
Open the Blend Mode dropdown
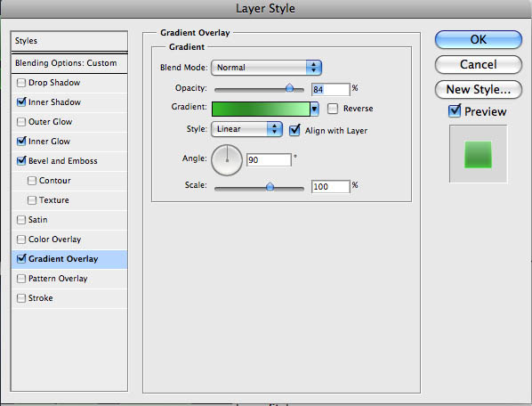coord(266,68)
